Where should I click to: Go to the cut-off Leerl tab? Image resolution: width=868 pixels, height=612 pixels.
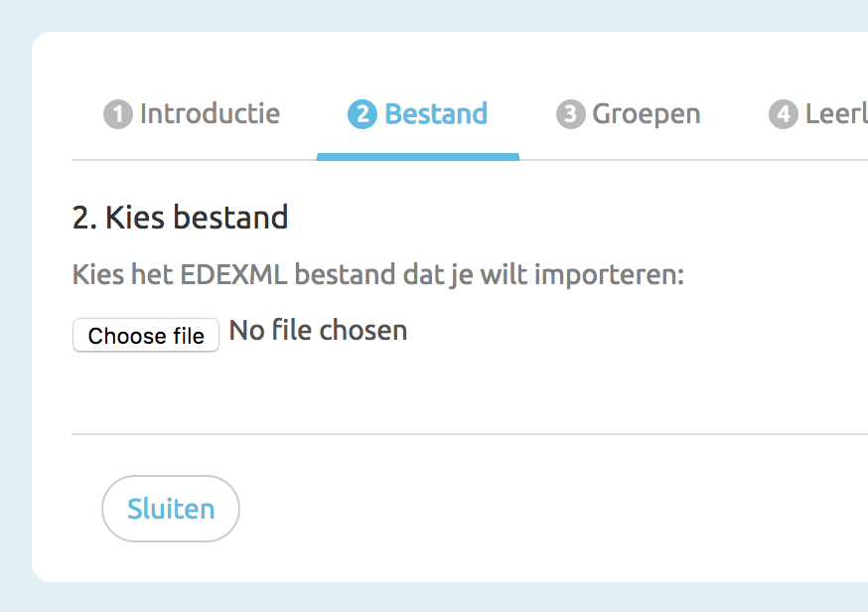pos(835,114)
